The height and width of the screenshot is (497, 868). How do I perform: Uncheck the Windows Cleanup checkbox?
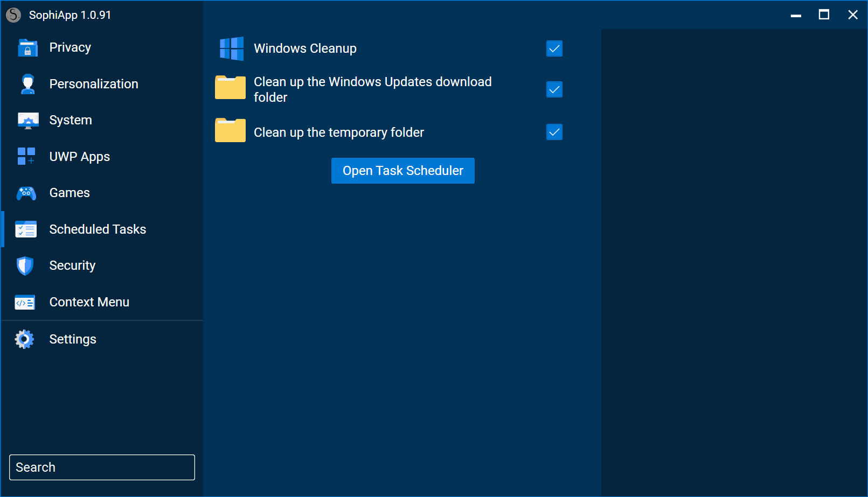(554, 49)
